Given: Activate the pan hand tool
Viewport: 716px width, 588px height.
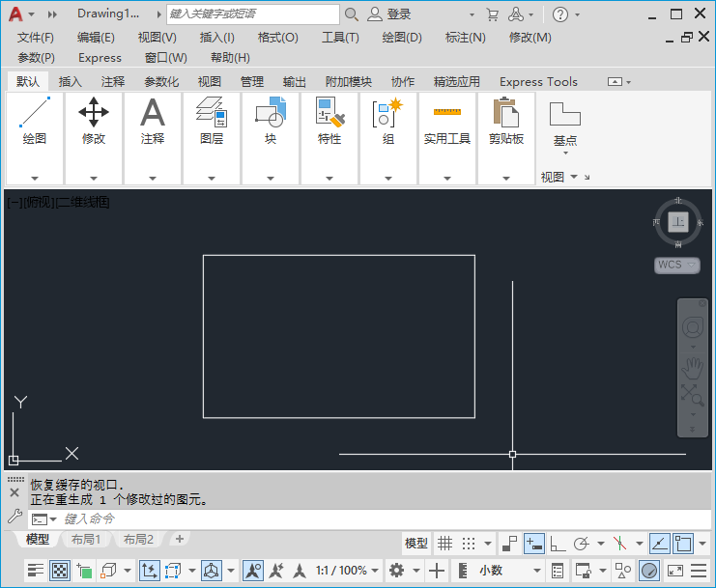Looking at the screenshot, I should coord(693,368).
